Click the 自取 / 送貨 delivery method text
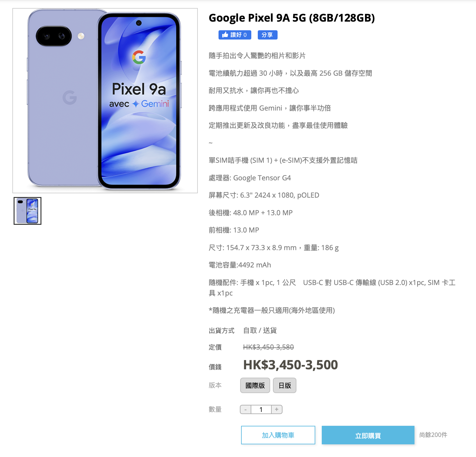The image size is (476, 457). (x=260, y=330)
